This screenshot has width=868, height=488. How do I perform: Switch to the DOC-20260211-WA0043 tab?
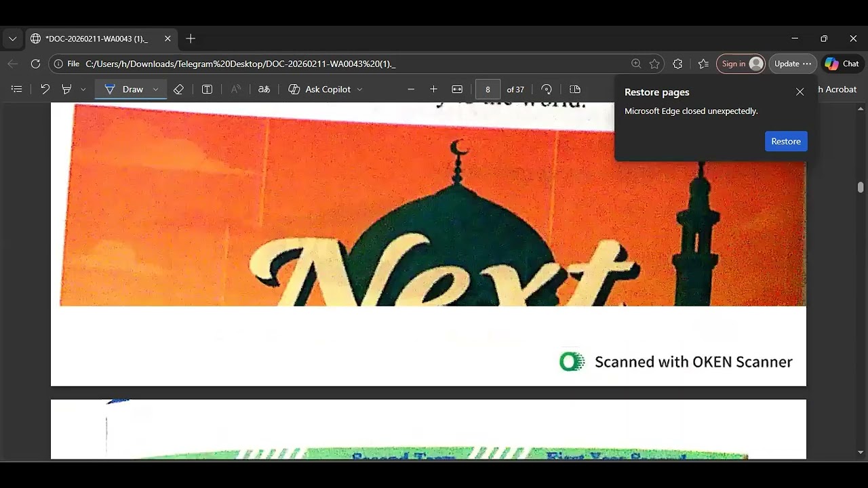click(96, 39)
